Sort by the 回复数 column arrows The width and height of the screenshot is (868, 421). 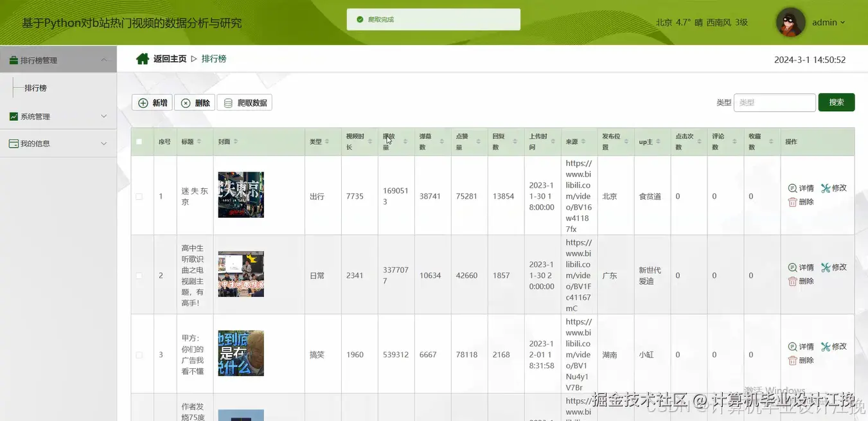coord(517,141)
